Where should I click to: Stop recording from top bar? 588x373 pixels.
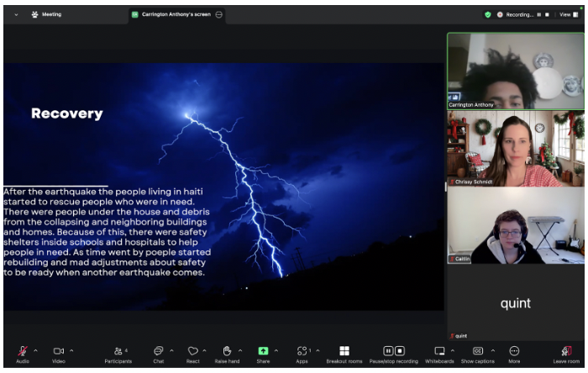[x=547, y=14]
